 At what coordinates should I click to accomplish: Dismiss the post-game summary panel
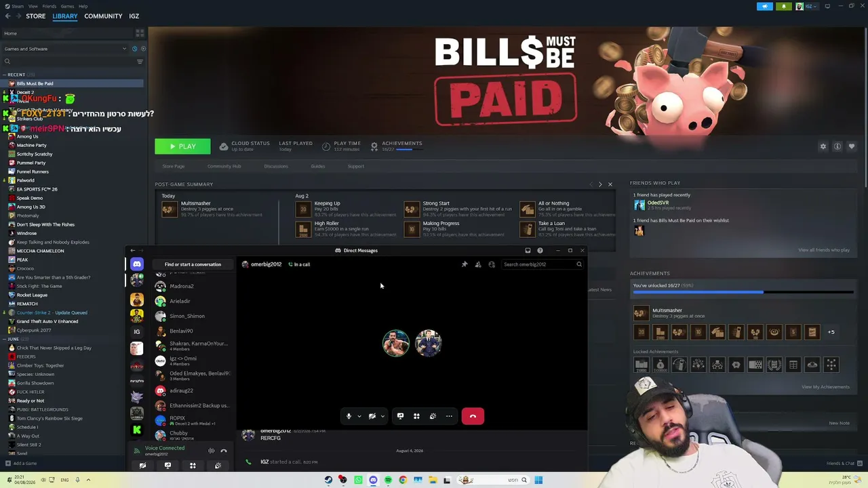pyautogui.click(x=610, y=184)
